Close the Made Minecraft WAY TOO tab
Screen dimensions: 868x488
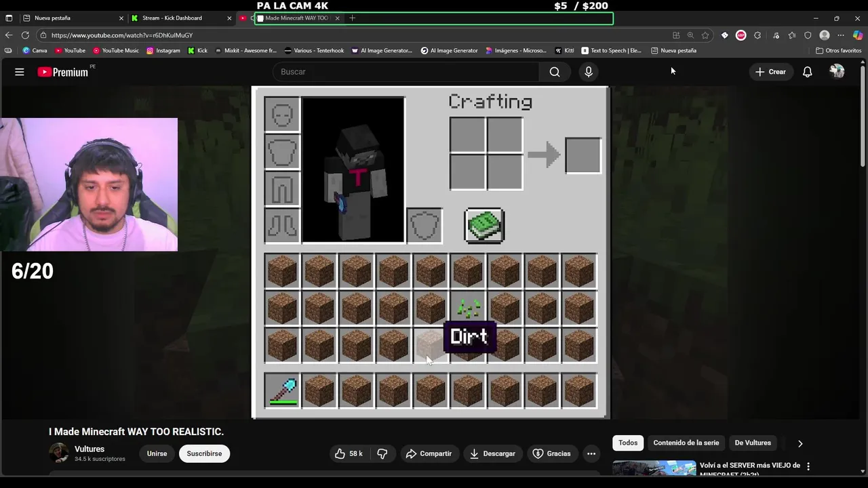tap(337, 18)
